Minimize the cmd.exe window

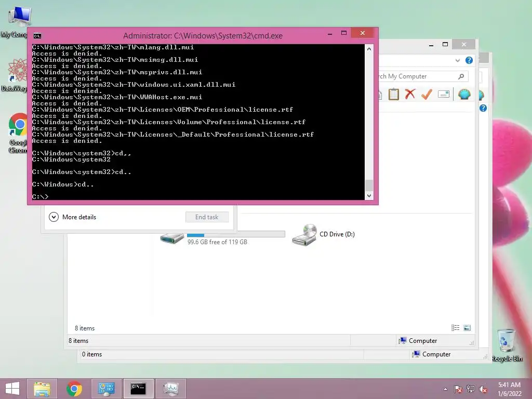pyautogui.click(x=330, y=34)
